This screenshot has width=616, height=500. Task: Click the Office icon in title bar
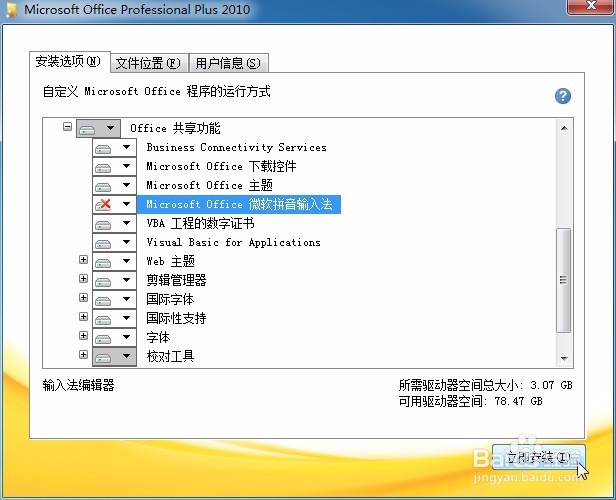click(11, 9)
